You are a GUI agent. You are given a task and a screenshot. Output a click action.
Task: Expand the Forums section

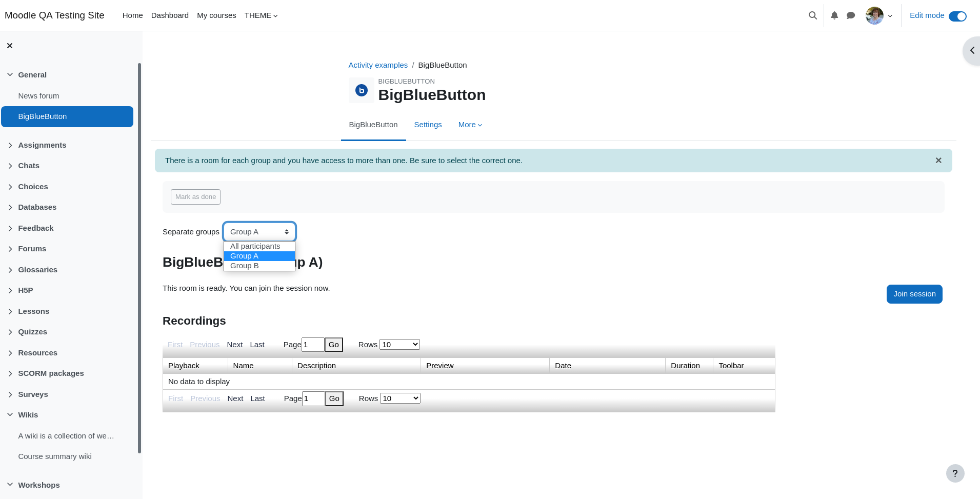[x=10, y=249]
